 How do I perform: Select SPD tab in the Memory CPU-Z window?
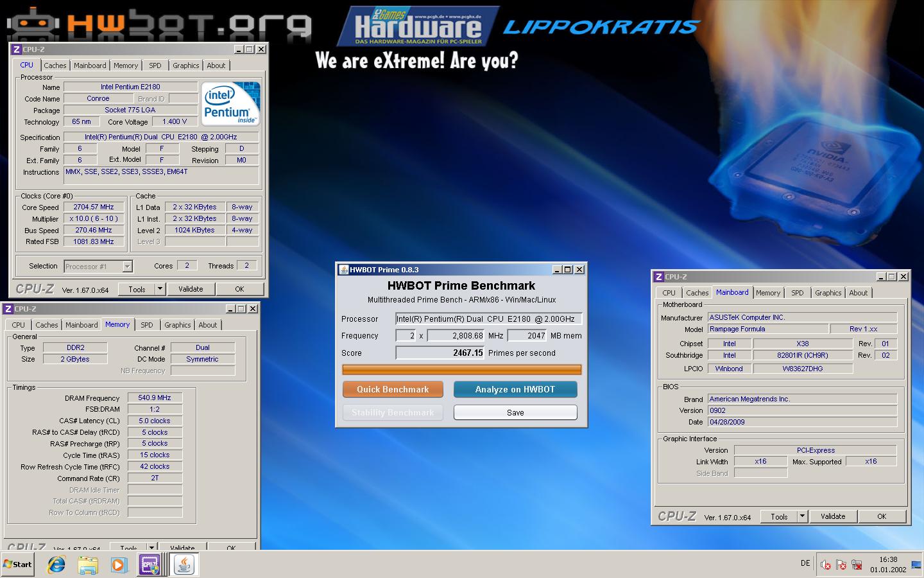click(147, 325)
